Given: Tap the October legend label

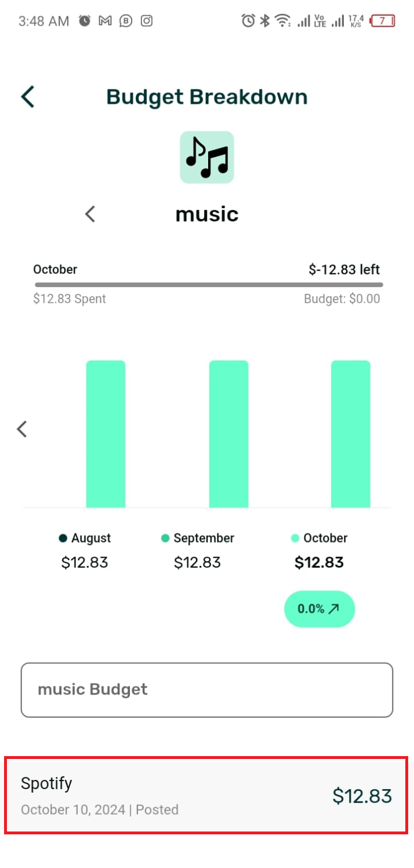Looking at the screenshot, I should (x=325, y=538).
